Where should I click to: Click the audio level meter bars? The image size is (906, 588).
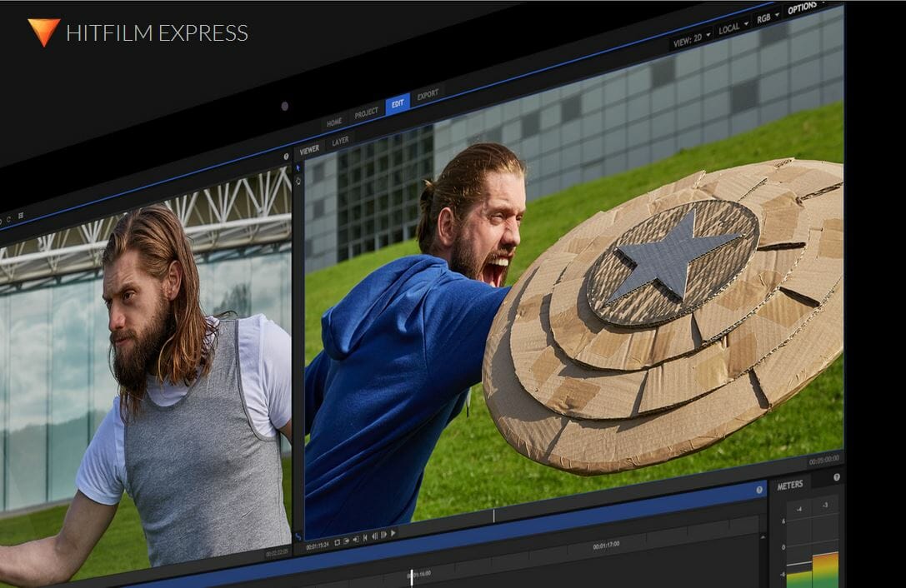(x=812, y=569)
